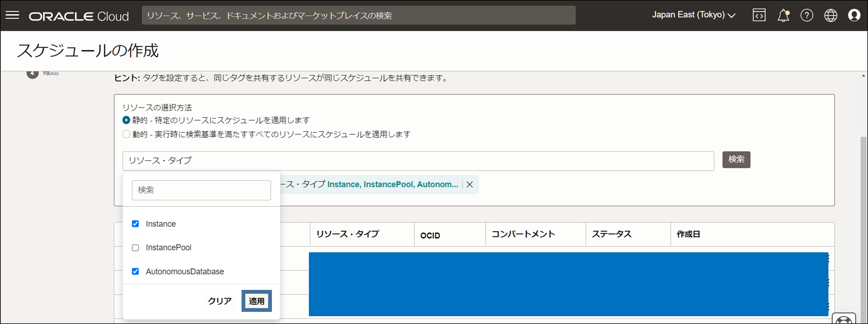Select the 動的 (dynamic) radio option

[126, 134]
